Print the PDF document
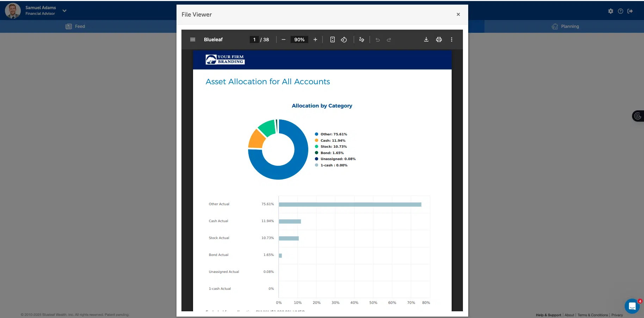This screenshot has width=644, height=318. click(x=439, y=39)
